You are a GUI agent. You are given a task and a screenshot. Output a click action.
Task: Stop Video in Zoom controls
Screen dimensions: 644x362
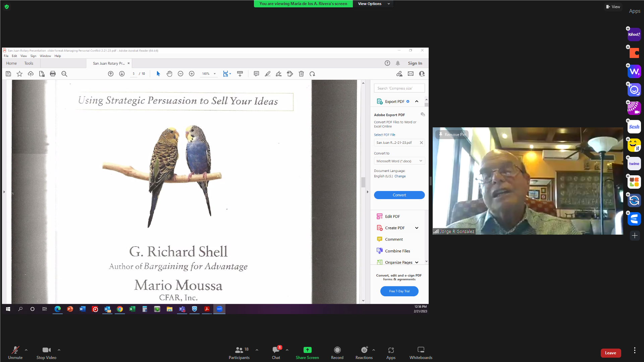pyautogui.click(x=46, y=353)
